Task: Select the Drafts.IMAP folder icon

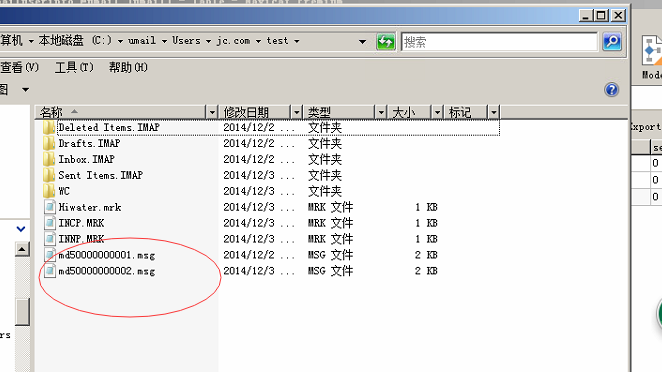Action: tap(49, 143)
